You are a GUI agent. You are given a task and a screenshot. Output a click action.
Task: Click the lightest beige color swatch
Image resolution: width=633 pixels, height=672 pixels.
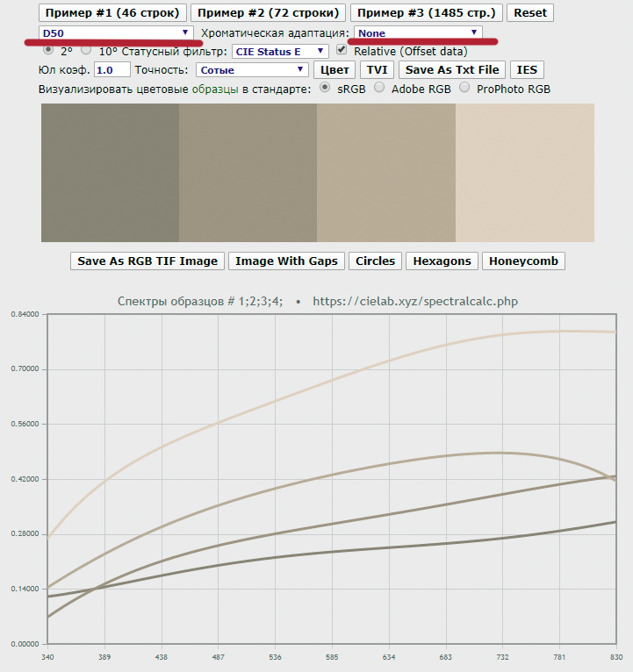pyautogui.click(x=524, y=173)
